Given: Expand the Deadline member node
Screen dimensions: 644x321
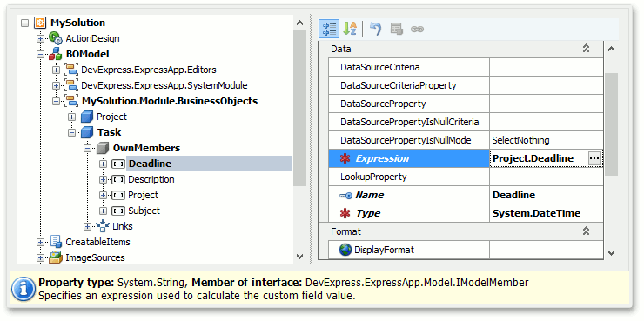Looking at the screenshot, I should point(103,164).
